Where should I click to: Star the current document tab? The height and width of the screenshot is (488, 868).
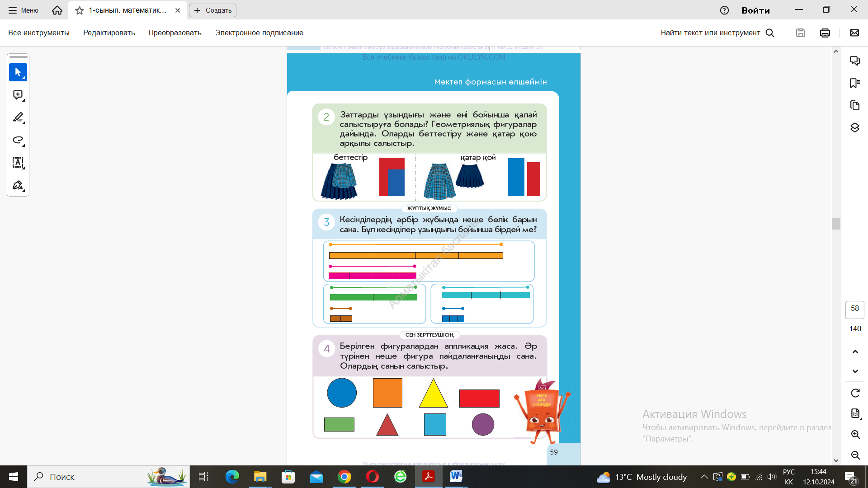click(80, 10)
